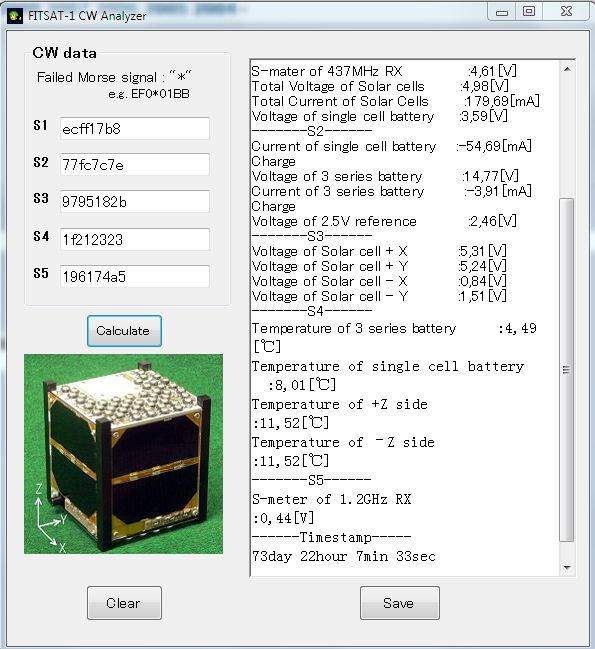Click the Clear button
This screenshot has width=595, height=649.
pos(124,603)
